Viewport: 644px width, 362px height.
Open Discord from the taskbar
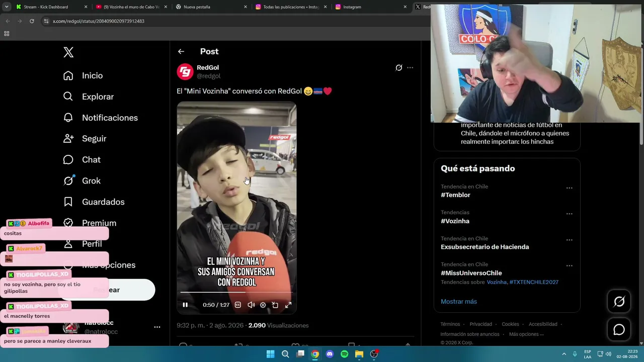coord(330,354)
